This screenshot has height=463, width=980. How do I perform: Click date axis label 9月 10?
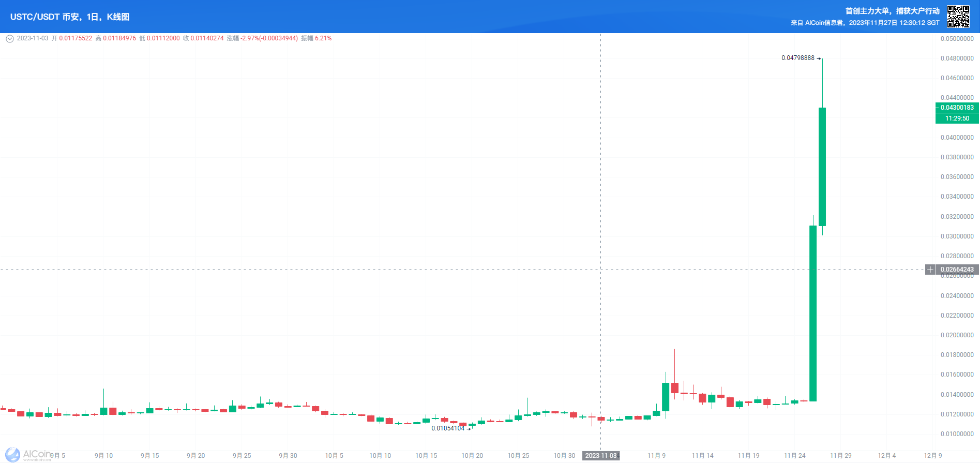coord(103,456)
